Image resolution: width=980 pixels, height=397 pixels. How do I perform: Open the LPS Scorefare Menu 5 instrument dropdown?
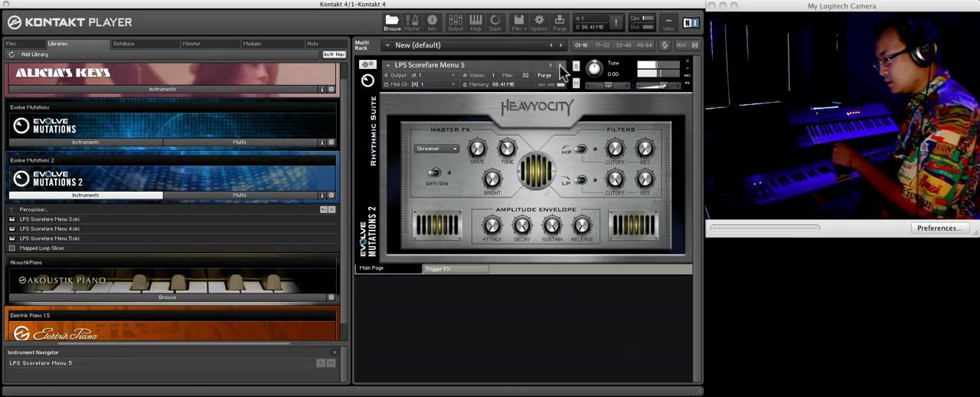coord(387,65)
